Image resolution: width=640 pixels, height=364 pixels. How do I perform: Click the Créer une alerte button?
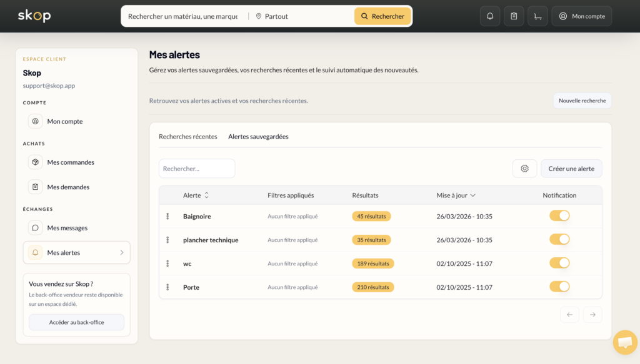pos(571,168)
